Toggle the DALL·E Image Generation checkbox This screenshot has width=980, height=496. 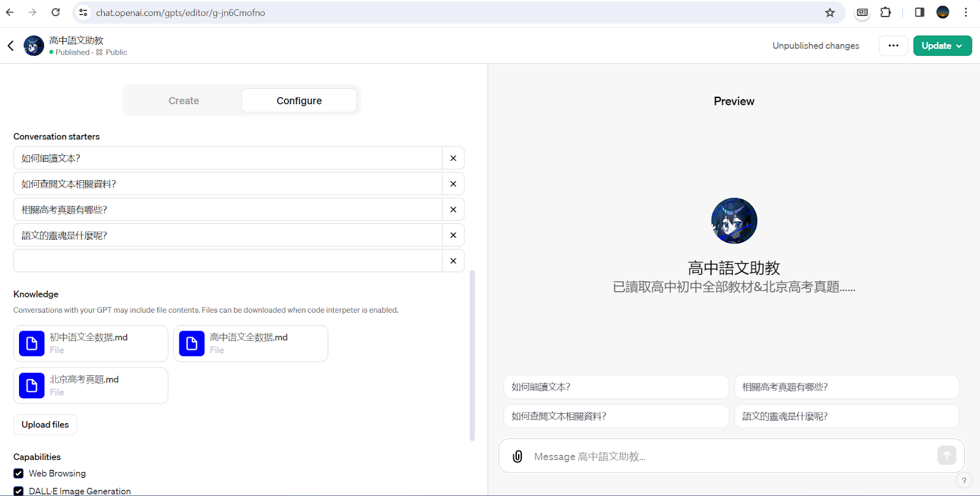pos(19,491)
